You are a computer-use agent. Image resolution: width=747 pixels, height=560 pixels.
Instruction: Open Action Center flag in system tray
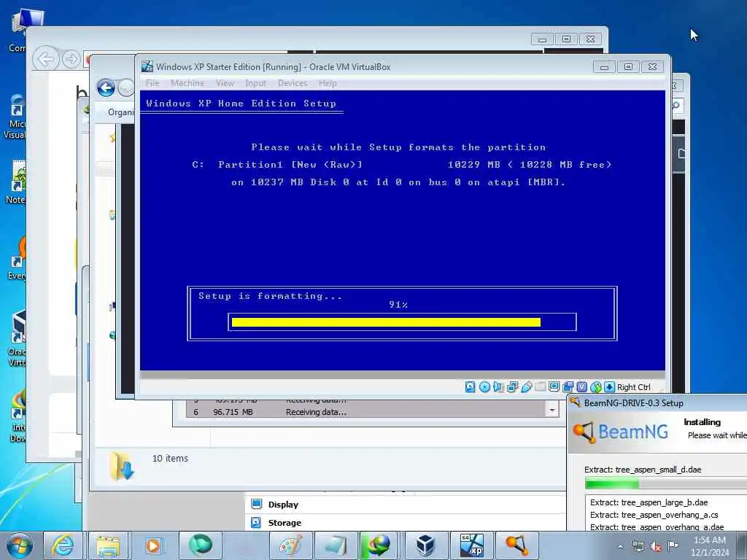(x=673, y=545)
